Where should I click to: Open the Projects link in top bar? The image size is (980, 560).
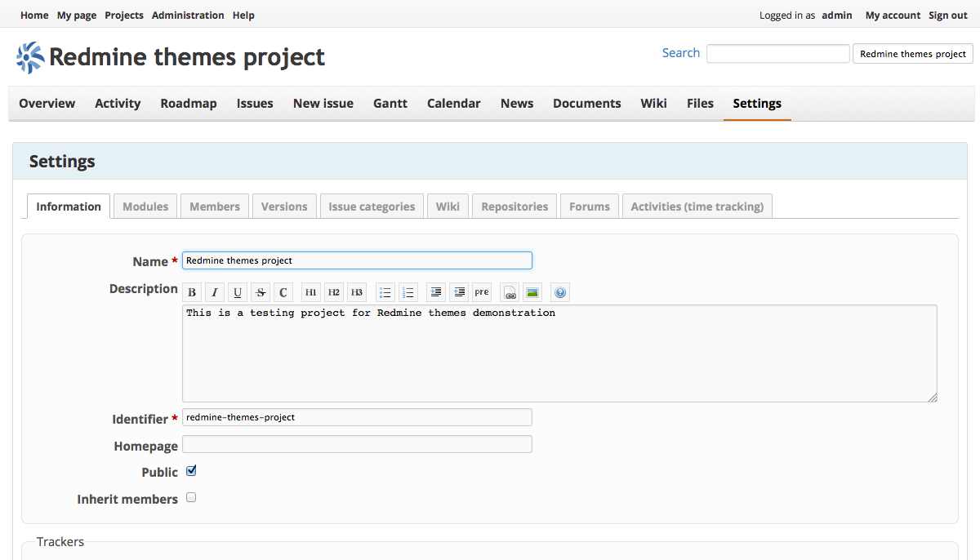124,16
